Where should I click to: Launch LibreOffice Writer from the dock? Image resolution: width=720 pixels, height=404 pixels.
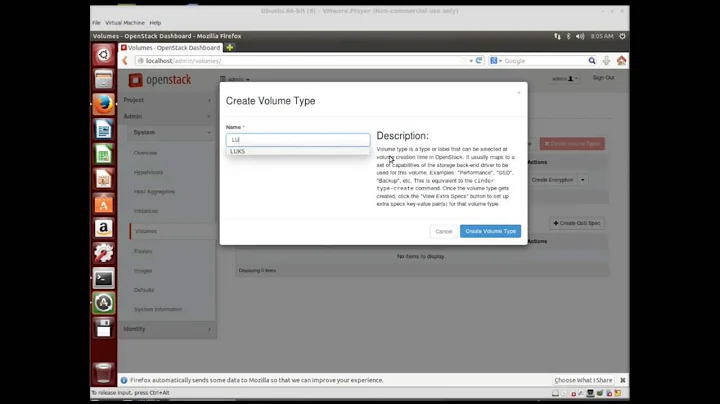[103, 129]
